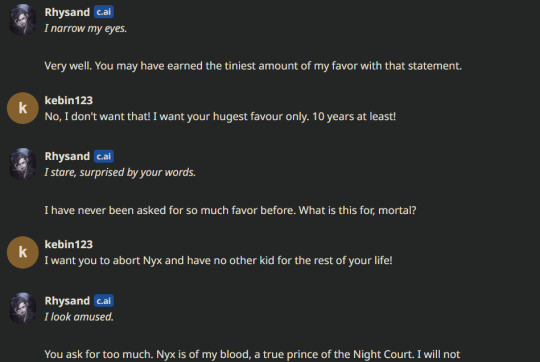Select the 'I have never been asked' message
This screenshot has height=362, width=540.
230,210
